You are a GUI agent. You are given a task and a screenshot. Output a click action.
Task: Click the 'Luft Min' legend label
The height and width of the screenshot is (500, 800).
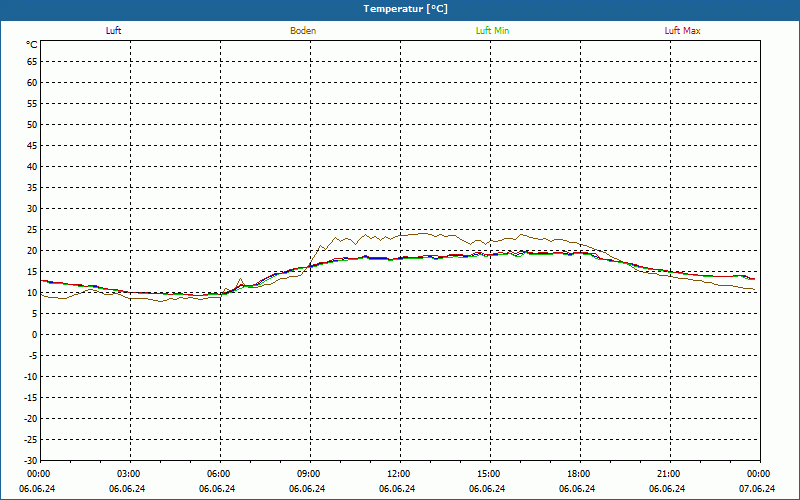click(x=492, y=31)
